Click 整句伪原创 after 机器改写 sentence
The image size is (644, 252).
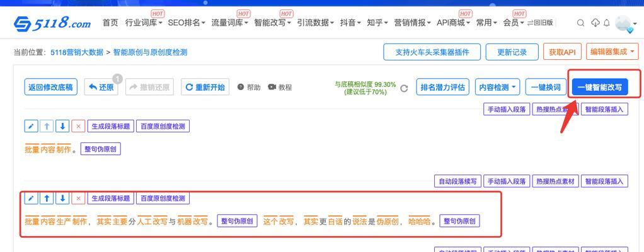[x=237, y=221]
